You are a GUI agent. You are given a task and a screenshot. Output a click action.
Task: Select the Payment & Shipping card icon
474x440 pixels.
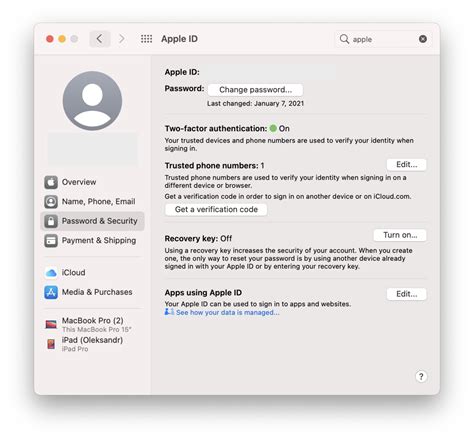pyautogui.click(x=51, y=241)
